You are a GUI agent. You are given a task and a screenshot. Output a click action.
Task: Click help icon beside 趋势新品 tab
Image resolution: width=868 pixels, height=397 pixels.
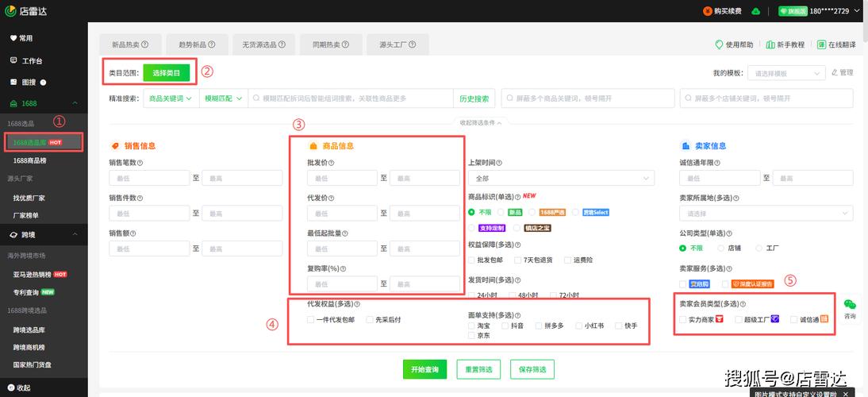pyautogui.click(x=212, y=44)
